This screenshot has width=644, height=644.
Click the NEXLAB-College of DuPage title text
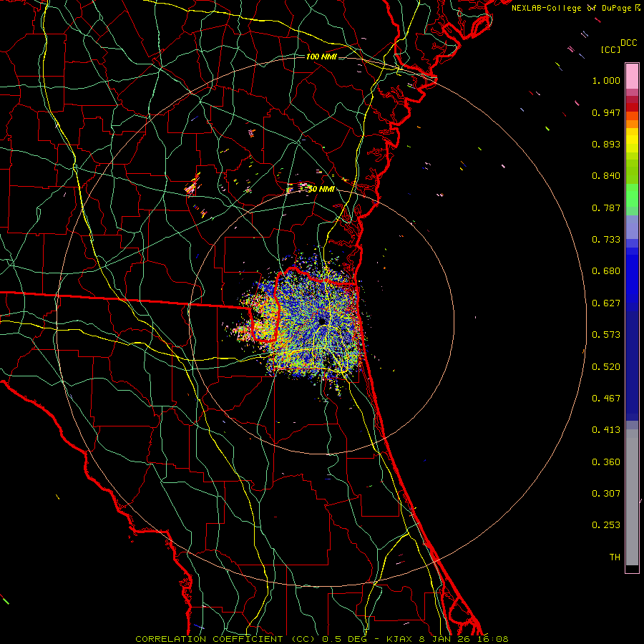point(572,8)
